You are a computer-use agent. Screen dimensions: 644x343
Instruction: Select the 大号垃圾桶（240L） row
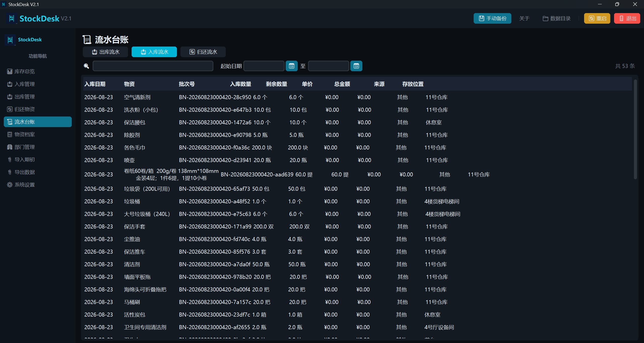357,214
